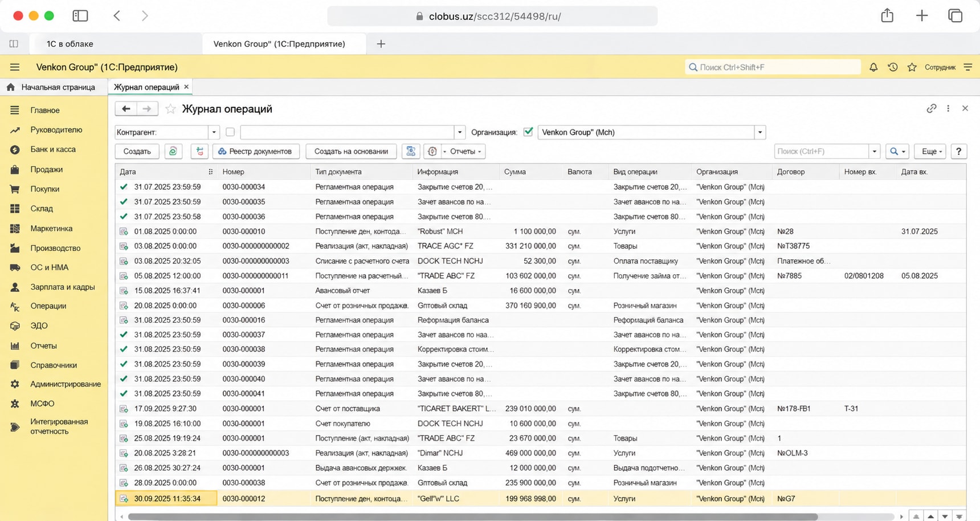This screenshot has height=521, width=980.
Task: Open main sections hamburger menu
Action: pos(15,67)
